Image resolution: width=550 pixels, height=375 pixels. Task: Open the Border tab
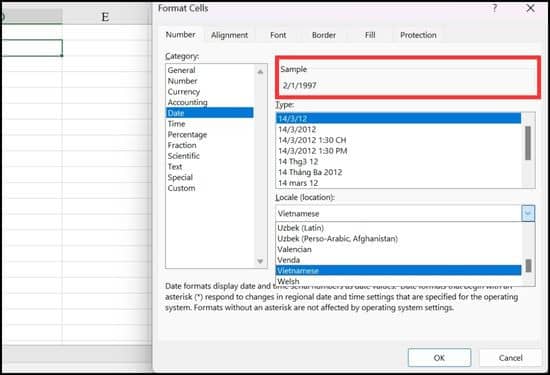[x=324, y=35]
